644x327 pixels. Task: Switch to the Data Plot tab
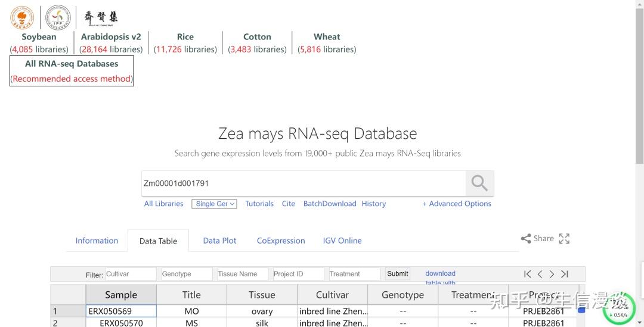click(x=219, y=241)
